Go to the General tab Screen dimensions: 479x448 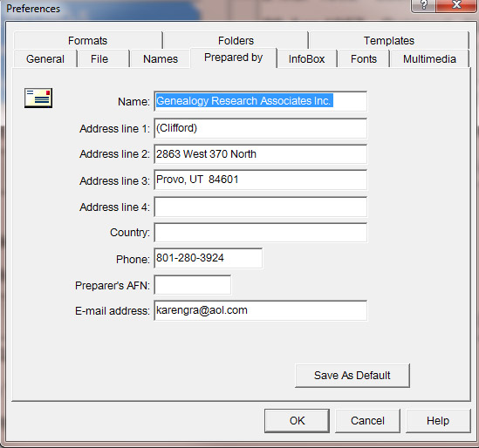tap(45, 59)
